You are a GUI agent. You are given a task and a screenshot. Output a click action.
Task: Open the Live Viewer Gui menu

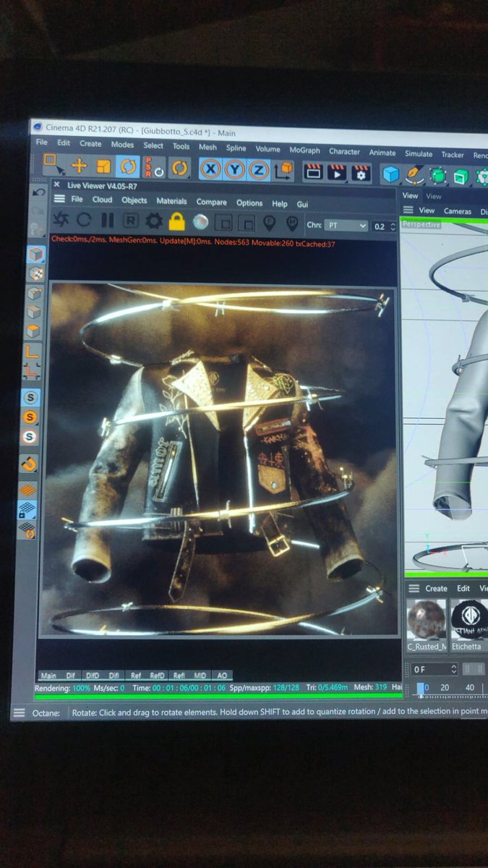(x=302, y=205)
